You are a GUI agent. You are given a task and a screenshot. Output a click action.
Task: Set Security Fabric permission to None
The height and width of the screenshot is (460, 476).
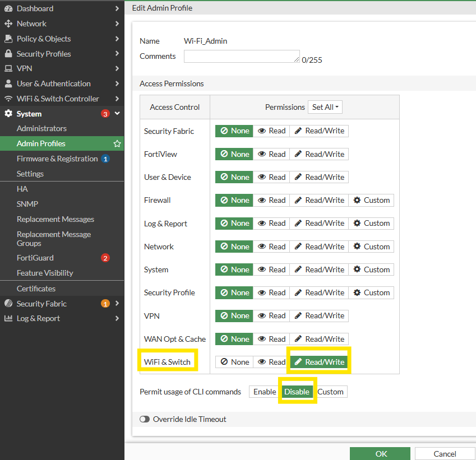tap(234, 131)
